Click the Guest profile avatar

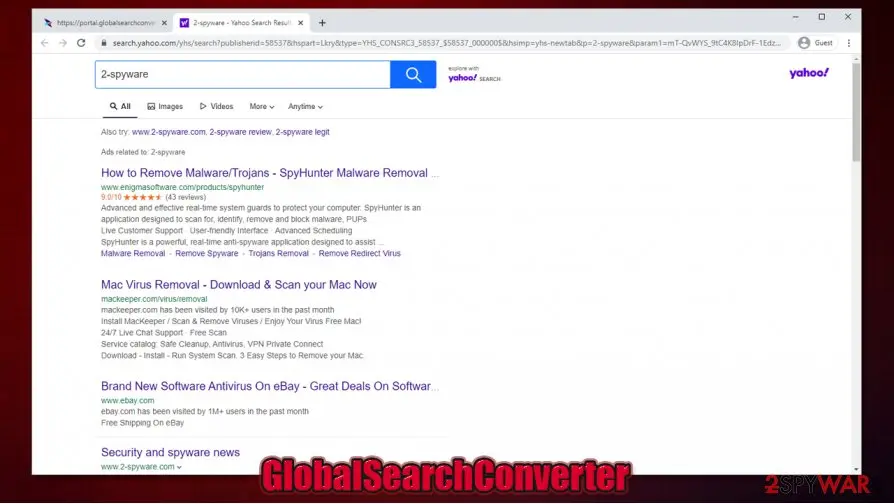click(x=804, y=43)
